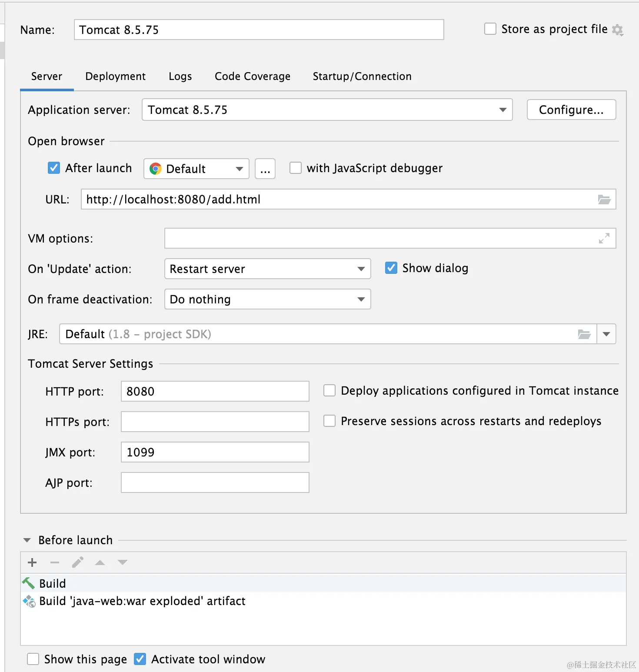Click the URL field folder browse icon
The image size is (639, 672).
tap(604, 200)
